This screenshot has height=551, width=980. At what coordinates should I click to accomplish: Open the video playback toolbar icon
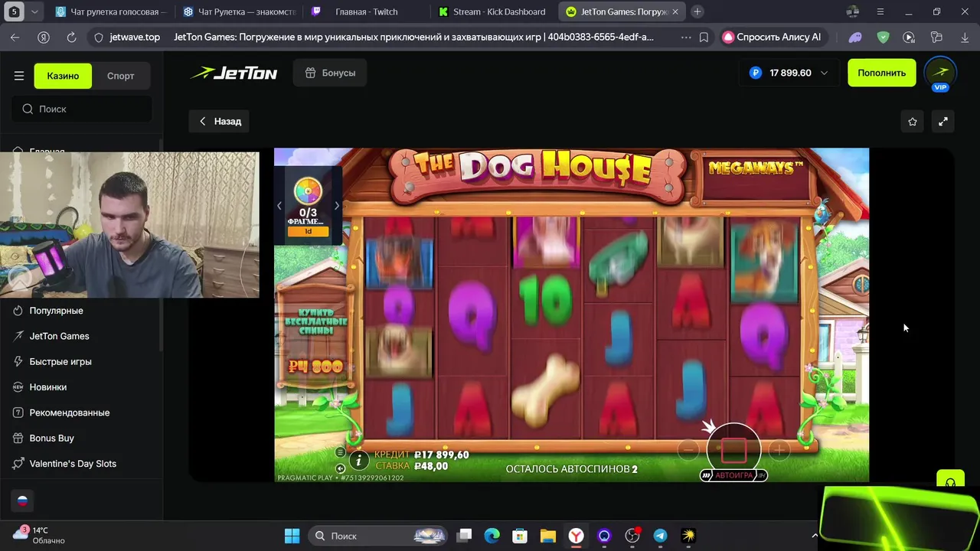click(x=909, y=37)
